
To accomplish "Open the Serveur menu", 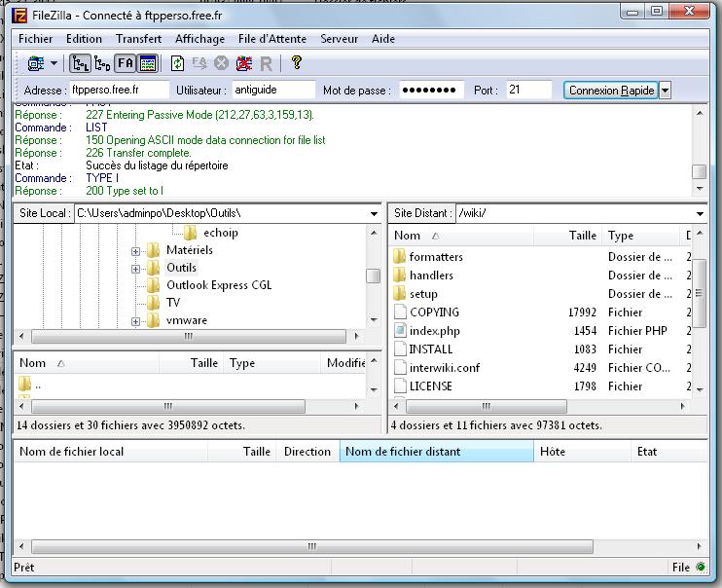I will (339, 39).
